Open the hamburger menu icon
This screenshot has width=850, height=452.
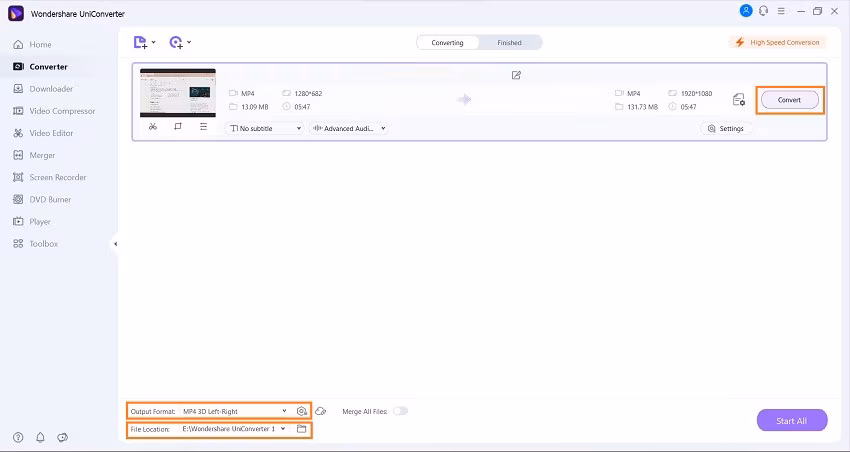[781, 11]
